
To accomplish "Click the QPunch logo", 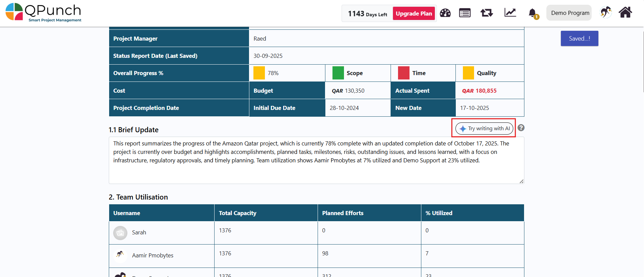I will pyautogui.click(x=44, y=13).
